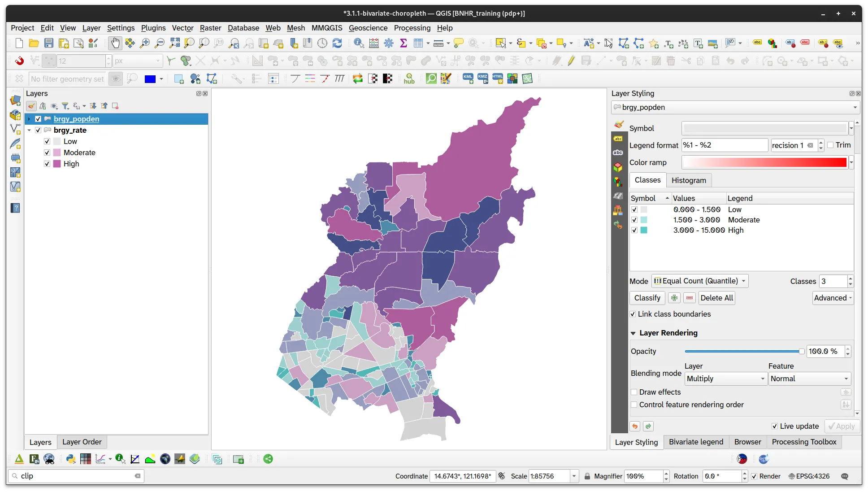Open the Vector menu
This screenshot has width=868, height=492.
click(182, 28)
